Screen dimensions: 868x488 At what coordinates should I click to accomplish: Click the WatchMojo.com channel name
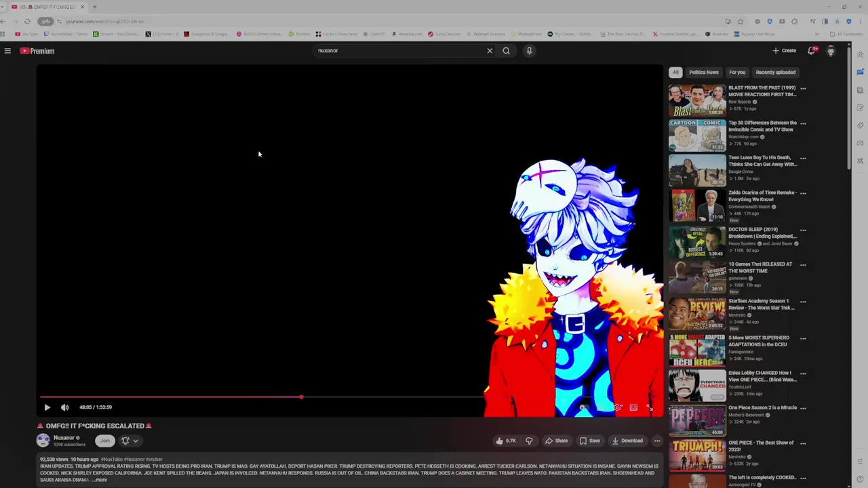click(x=743, y=137)
